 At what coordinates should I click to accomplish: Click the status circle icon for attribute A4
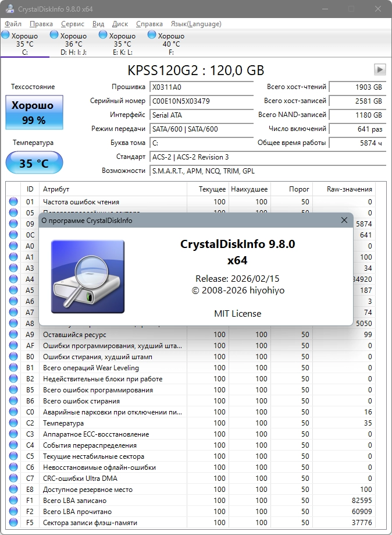[x=13, y=279]
